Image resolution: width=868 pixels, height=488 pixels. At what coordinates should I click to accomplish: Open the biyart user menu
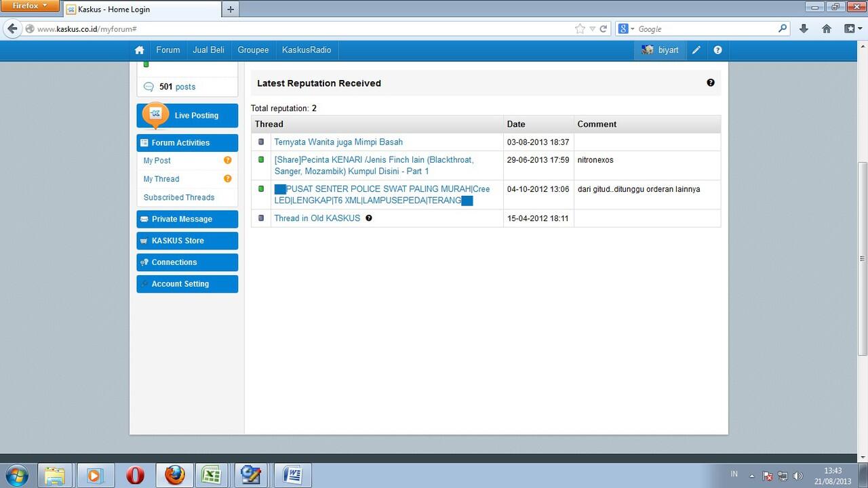[660, 50]
